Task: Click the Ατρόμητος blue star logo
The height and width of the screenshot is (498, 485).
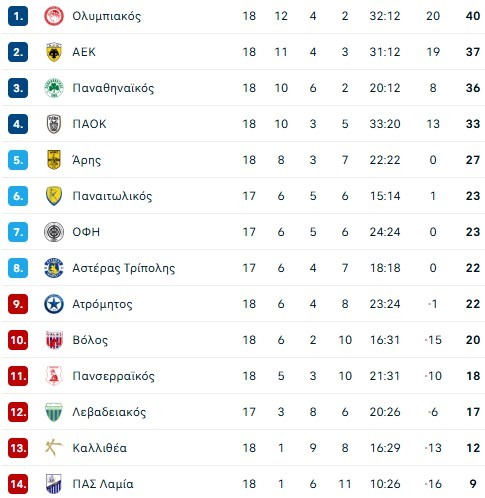Action: pos(54,304)
